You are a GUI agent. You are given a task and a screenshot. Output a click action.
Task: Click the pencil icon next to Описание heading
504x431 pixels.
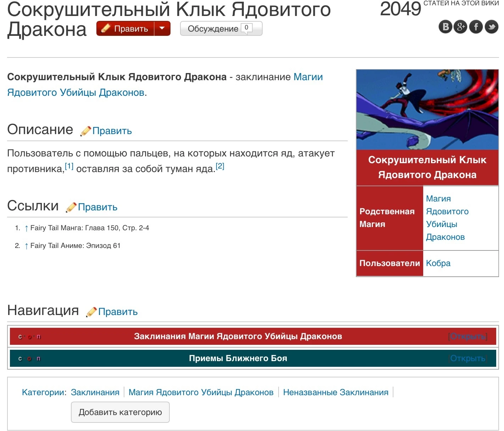click(86, 131)
